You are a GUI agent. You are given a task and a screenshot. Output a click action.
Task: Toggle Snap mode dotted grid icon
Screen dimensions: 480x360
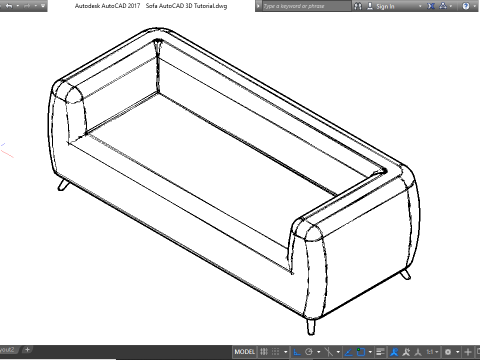coord(275,352)
